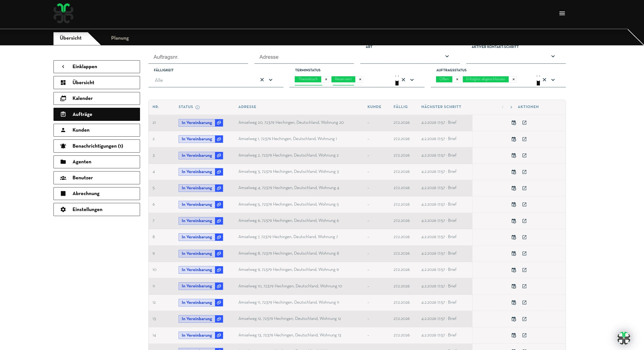Click the schedule icon for order 8
Image resolution: width=644 pixels, height=350 pixels.
pos(514,237)
